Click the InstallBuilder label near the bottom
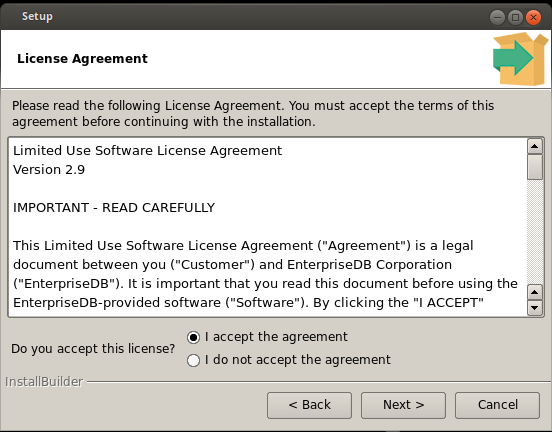This screenshot has height=432, width=552. coord(44,382)
